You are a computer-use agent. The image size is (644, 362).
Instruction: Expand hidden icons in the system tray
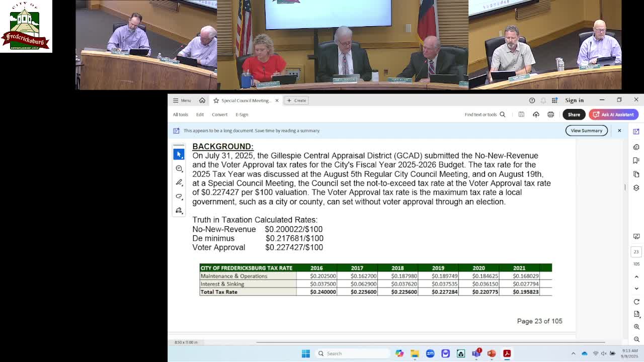coord(574,353)
